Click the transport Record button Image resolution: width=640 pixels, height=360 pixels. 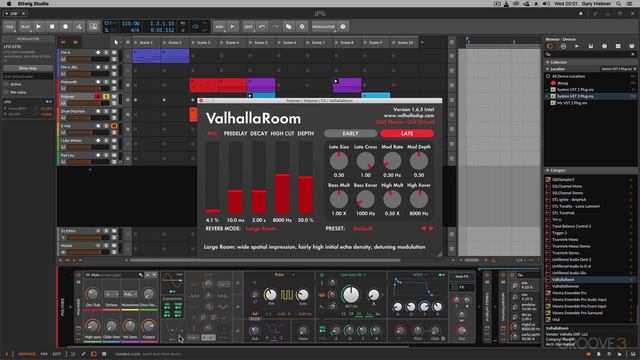click(x=65, y=27)
